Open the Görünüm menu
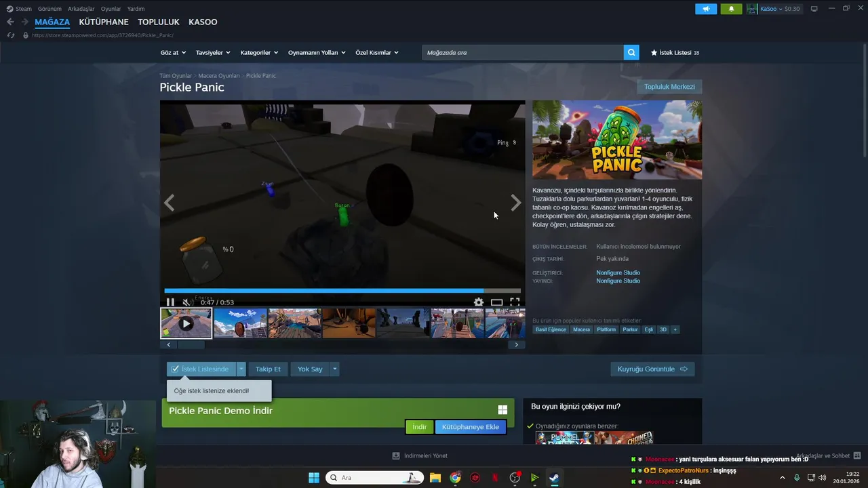 click(x=50, y=9)
